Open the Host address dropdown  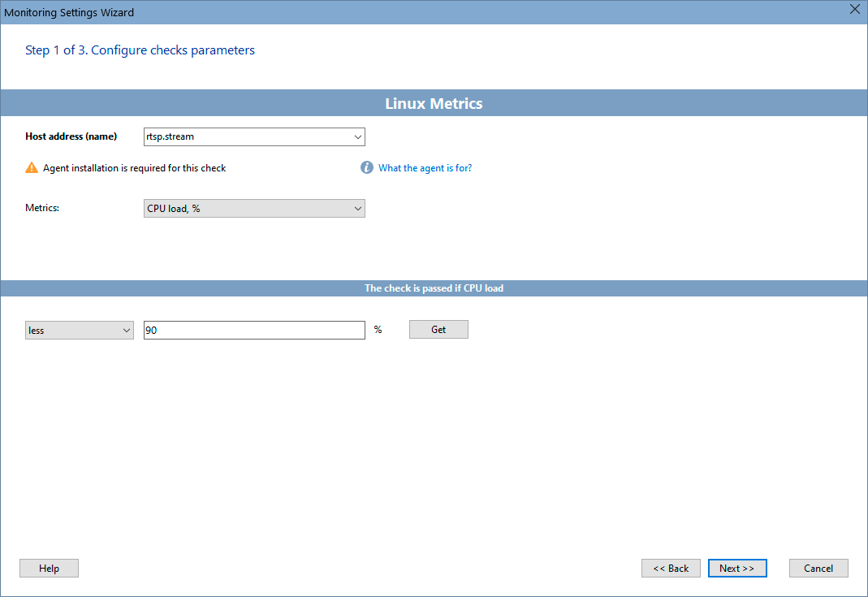tap(357, 136)
